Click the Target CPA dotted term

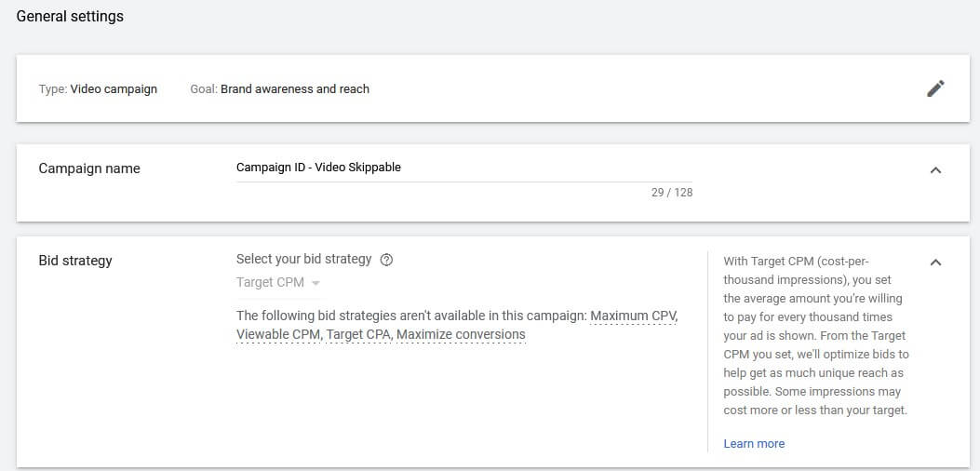pos(358,334)
